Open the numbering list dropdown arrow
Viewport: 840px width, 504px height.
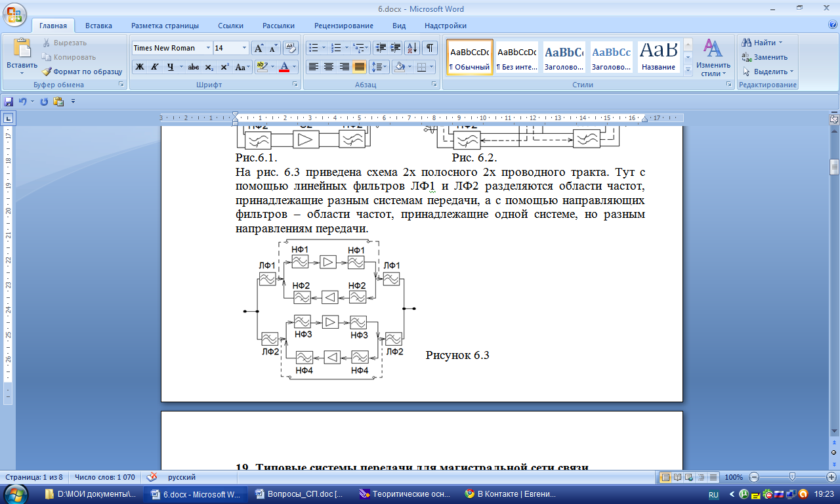click(346, 48)
